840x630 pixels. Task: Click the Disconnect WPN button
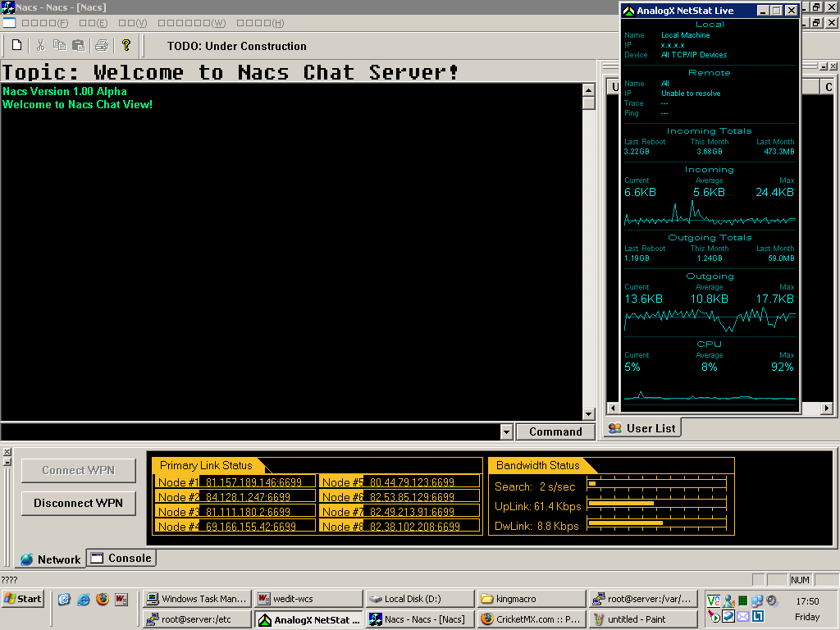tap(78, 503)
